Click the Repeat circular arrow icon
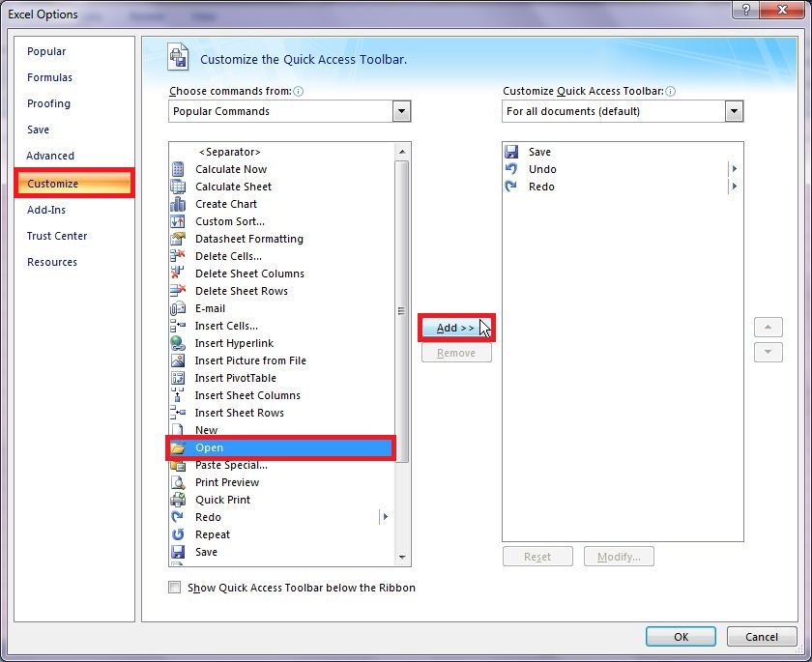812x662 pixels. (x=178, y=534)
